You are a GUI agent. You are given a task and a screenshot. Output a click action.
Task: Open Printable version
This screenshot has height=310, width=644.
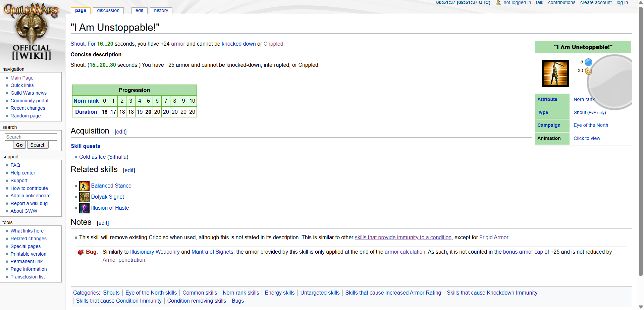29,254
